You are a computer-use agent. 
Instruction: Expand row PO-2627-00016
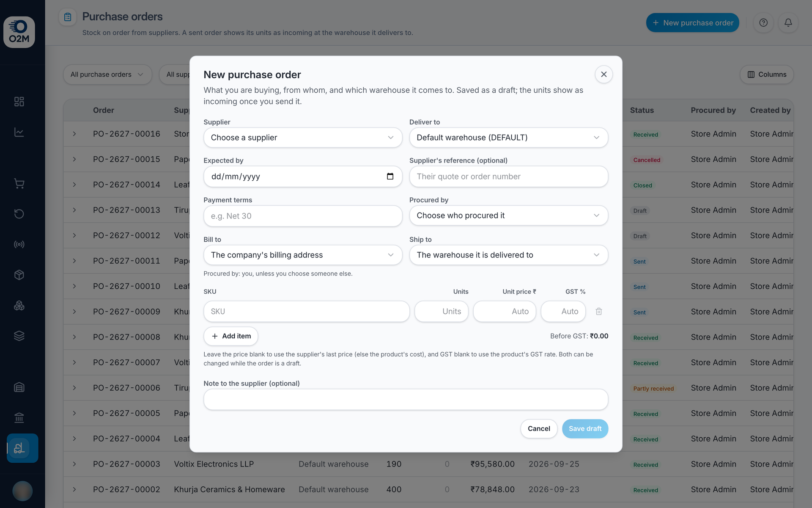(74, 134)
